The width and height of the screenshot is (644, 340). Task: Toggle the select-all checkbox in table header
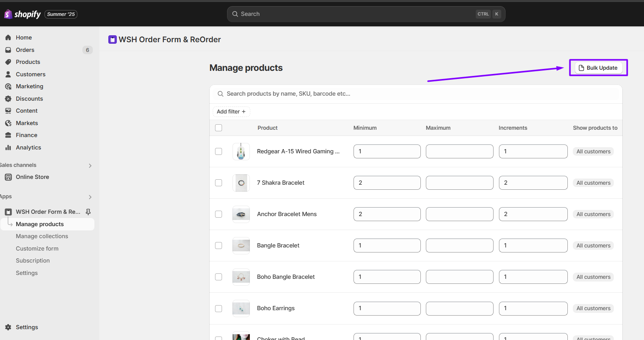click(x=219, y=128)
